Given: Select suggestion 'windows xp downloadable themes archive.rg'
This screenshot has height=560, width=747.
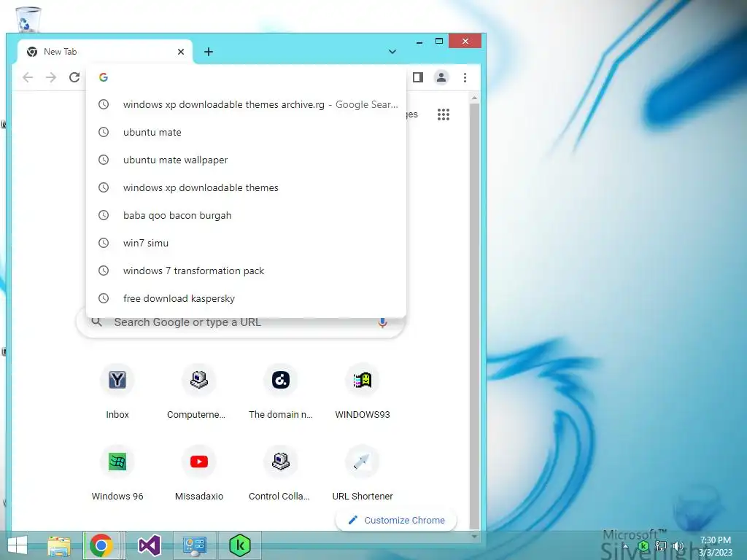Looking at the screenshot, I should (x=246, y=104).
